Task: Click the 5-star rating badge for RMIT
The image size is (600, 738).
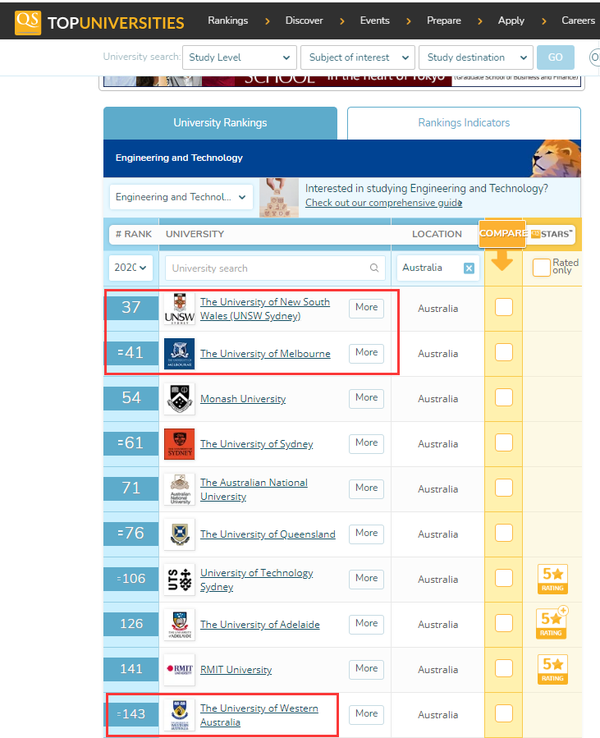Action: click(x=552, y=669)
